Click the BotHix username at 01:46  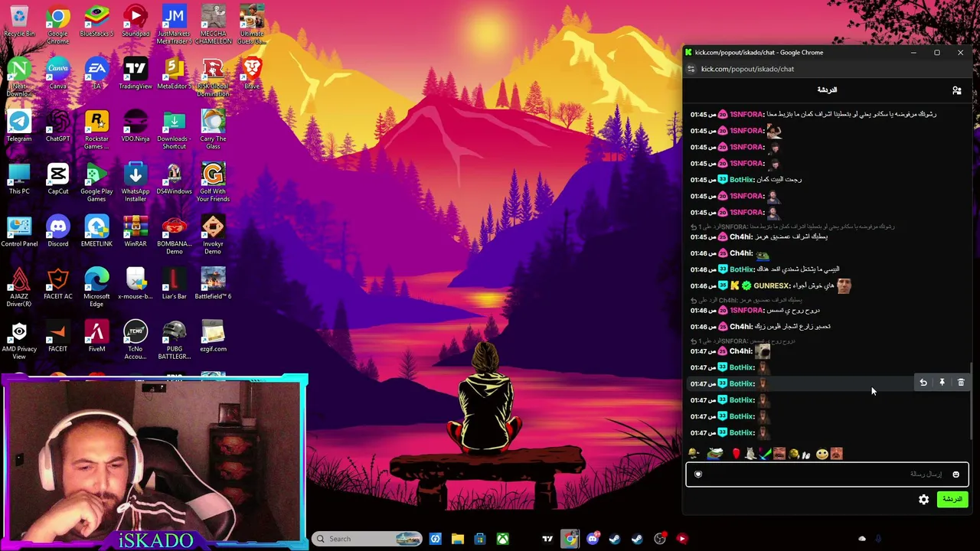[x=742, y=269]
